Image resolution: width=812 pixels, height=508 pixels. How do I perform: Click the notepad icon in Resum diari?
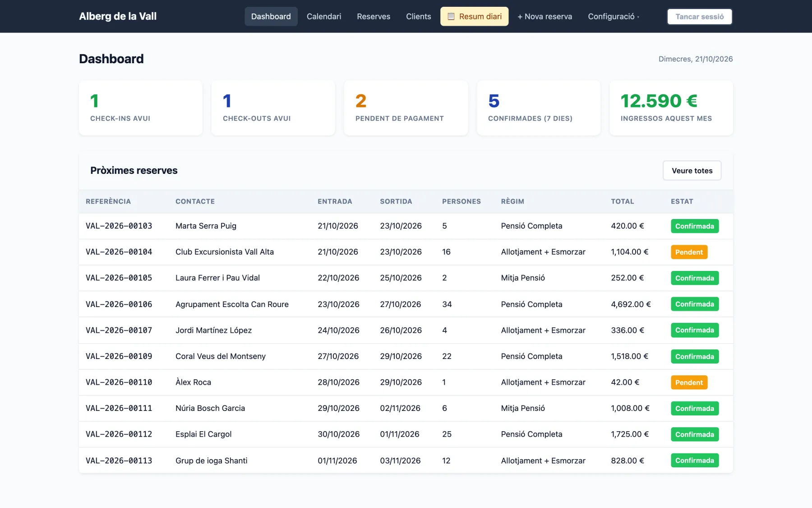451,17
